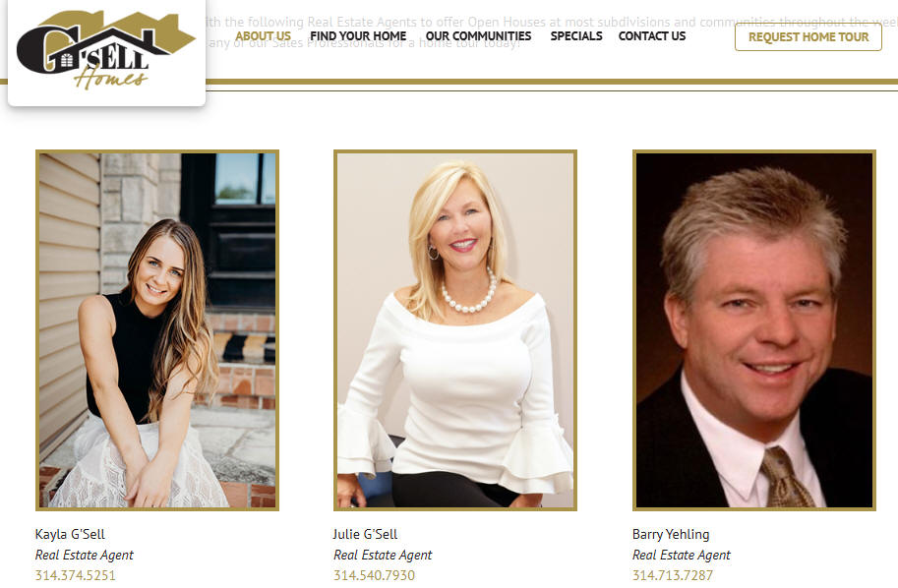Click Real Estate Agent under Julie
898x588 pixels.
click(383, 555)
